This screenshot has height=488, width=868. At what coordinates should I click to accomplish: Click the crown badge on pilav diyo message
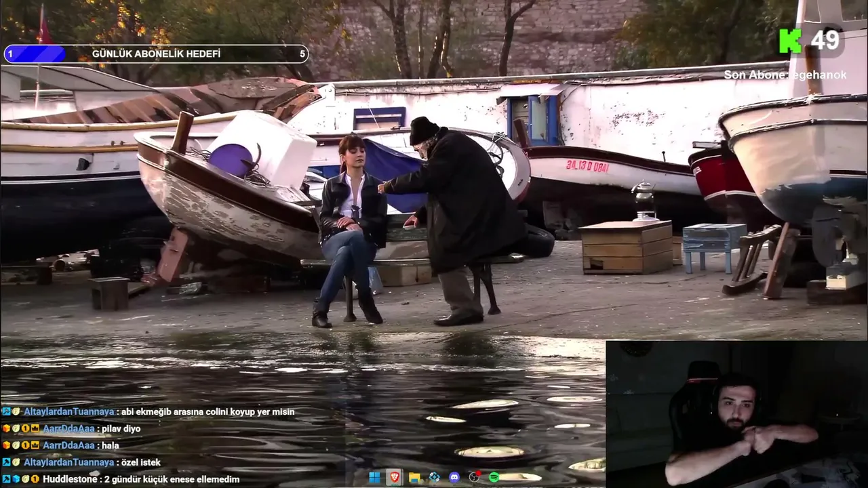pos(35,428)
